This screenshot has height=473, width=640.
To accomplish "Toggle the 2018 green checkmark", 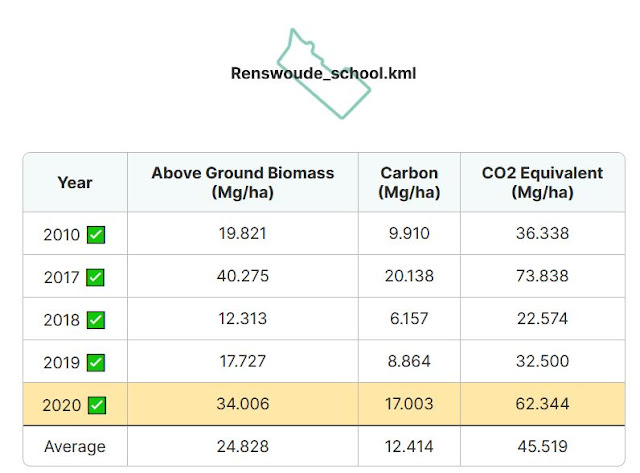I will [x=96, y=320].
